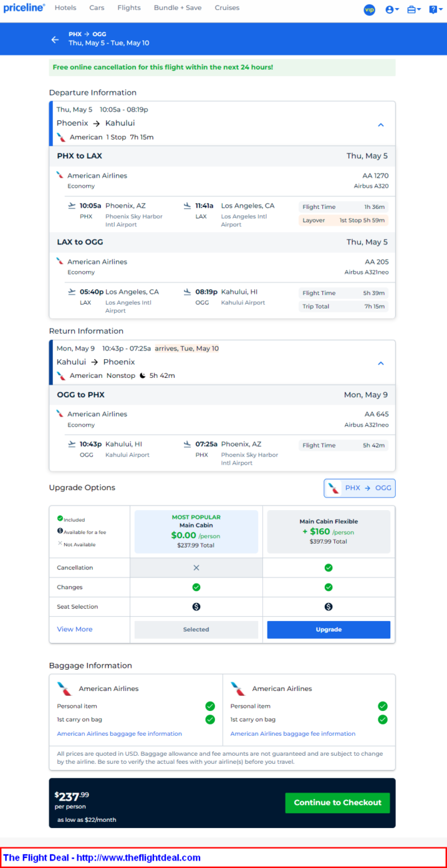
Task: Open the Cruises menu item
Action: 227,8
